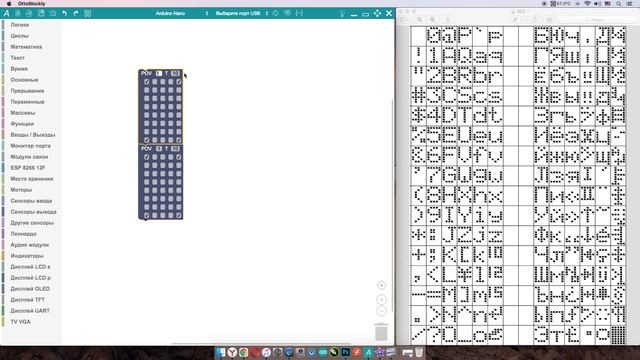The height and width of the screenshot is (360, 640).
Task: Click the T value field on first POV block
Action: tap(175, 73)
